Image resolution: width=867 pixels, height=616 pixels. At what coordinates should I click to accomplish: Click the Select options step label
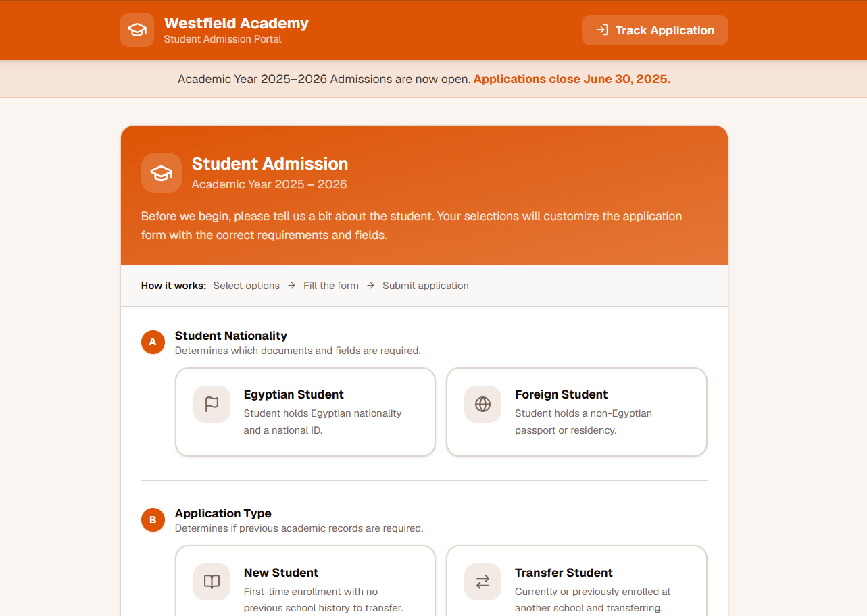tap(247, 286)
